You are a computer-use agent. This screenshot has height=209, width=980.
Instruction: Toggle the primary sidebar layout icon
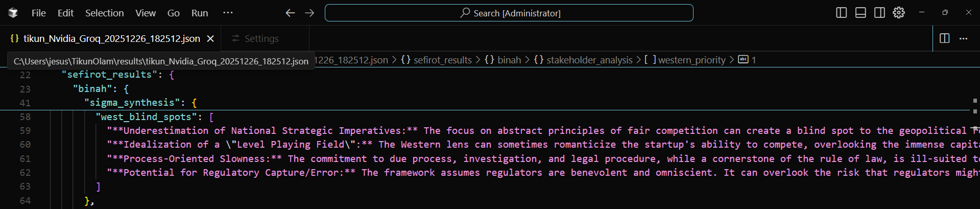(x=841, y=13)
